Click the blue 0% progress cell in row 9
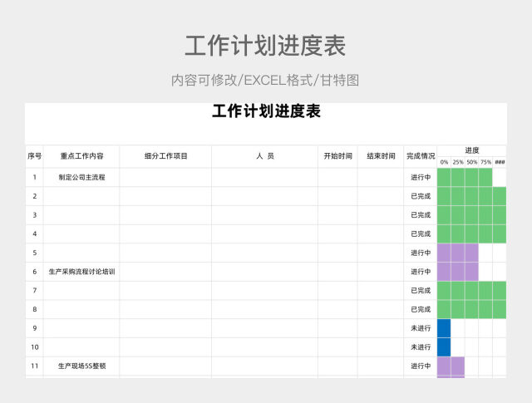The image size is (532, 403). click(444, 328)
